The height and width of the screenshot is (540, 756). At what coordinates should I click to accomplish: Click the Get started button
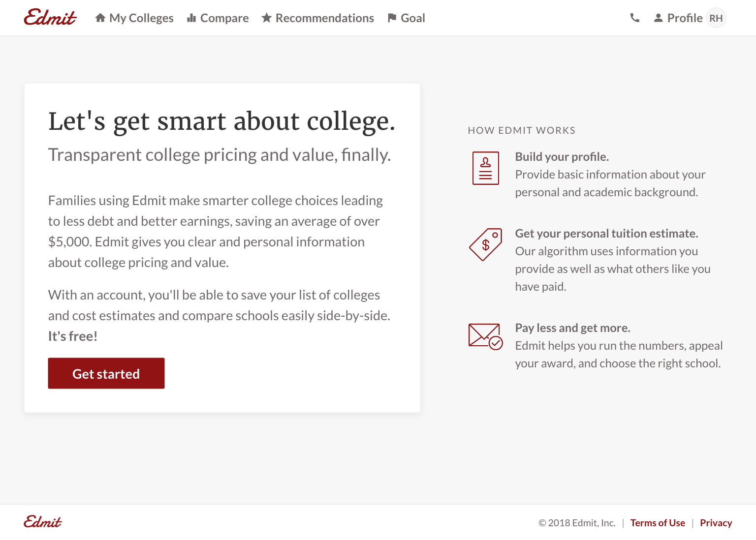pos(106,373)
